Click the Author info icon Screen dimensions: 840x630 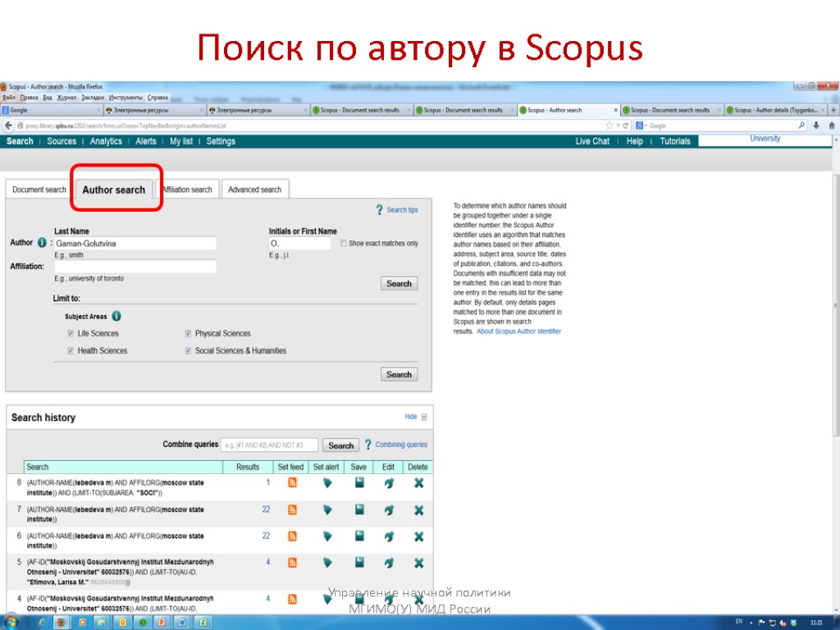pos(42,243)
